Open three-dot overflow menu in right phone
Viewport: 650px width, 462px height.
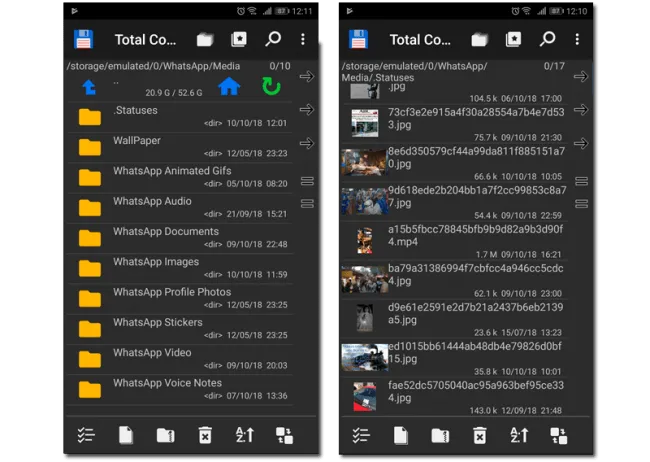pos(577,39)
